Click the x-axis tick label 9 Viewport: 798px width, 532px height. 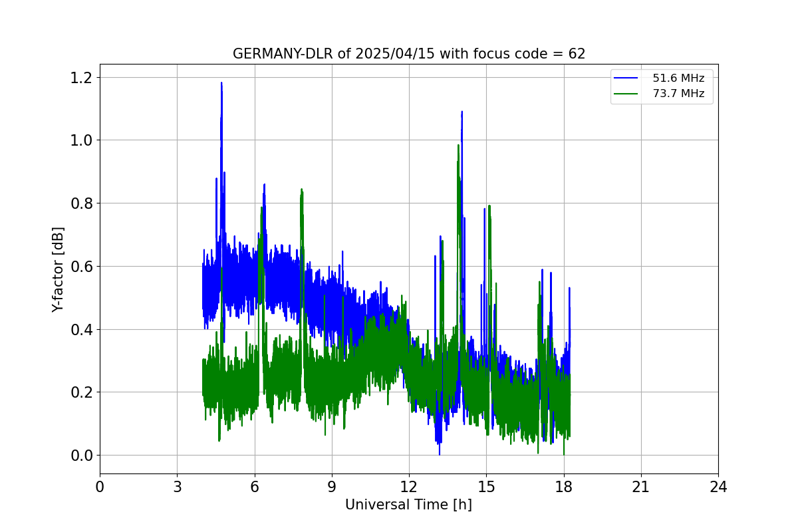click(332, 487)
